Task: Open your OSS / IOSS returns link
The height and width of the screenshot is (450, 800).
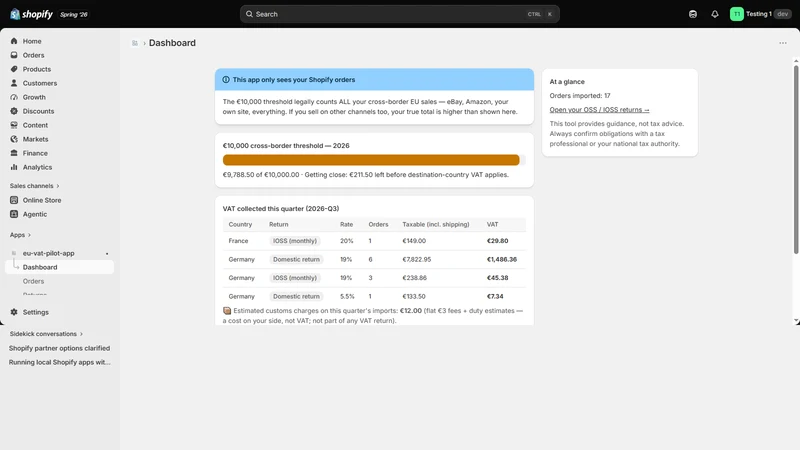Action: pos(599,110)
